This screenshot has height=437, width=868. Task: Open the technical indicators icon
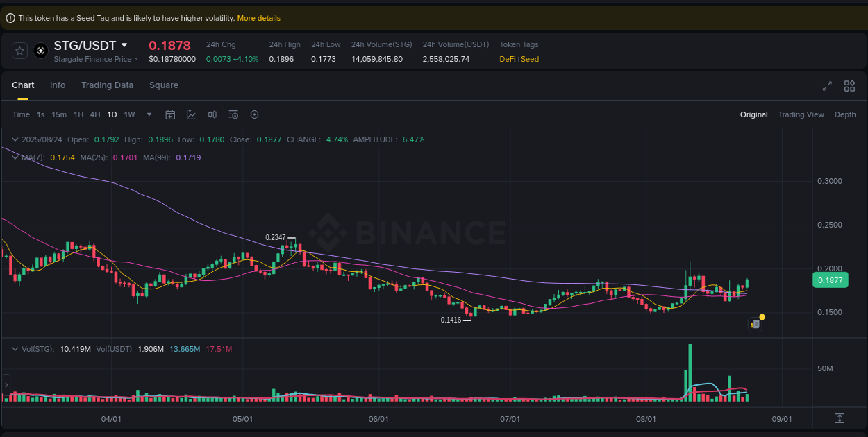point(191,114)
